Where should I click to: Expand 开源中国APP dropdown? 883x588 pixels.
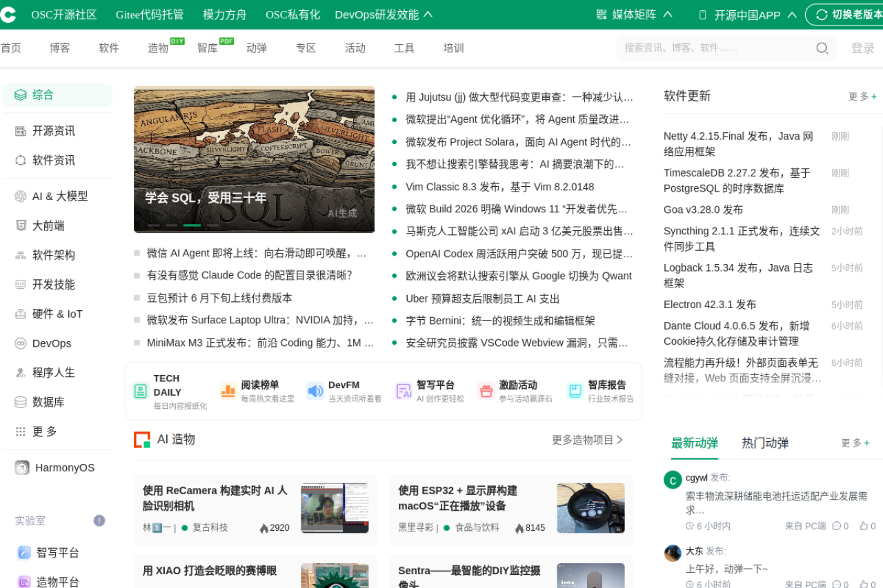click(748, 14)
